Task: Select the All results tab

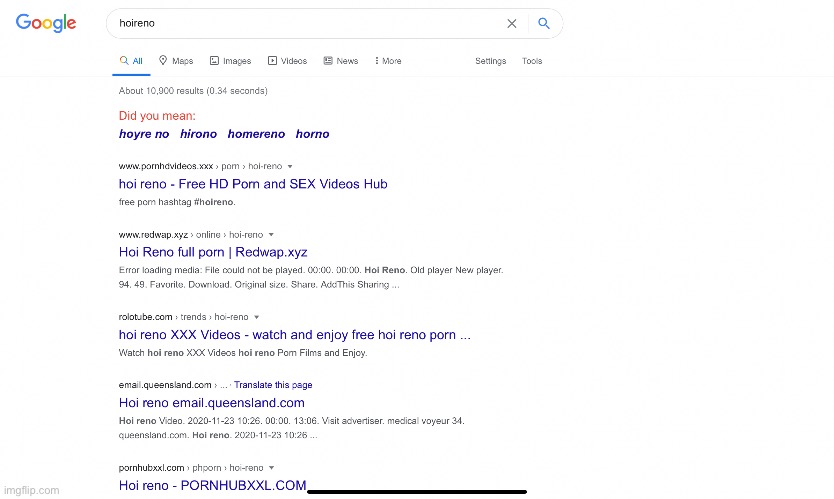Action: coord(131,61)
